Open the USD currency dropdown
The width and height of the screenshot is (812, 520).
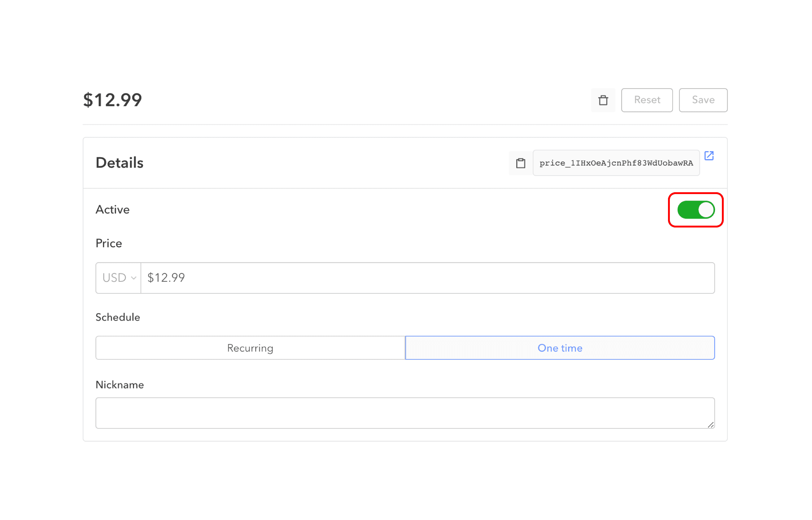click(x=118, y=278)
